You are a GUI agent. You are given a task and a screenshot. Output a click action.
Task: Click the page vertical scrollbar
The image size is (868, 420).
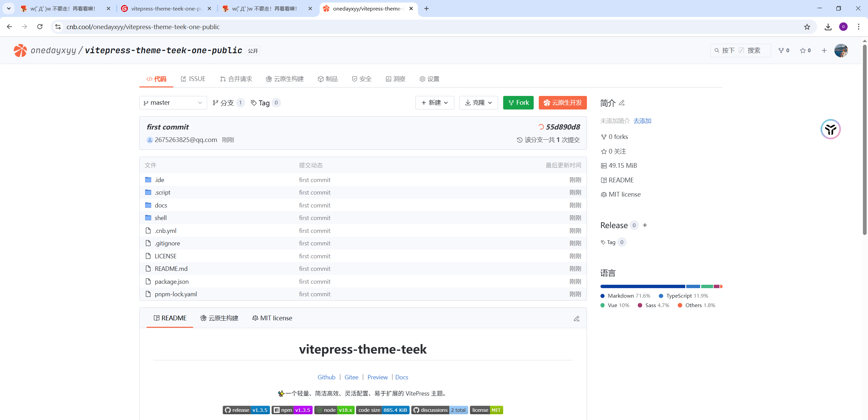pyautogui.click(x=865, y=139)
